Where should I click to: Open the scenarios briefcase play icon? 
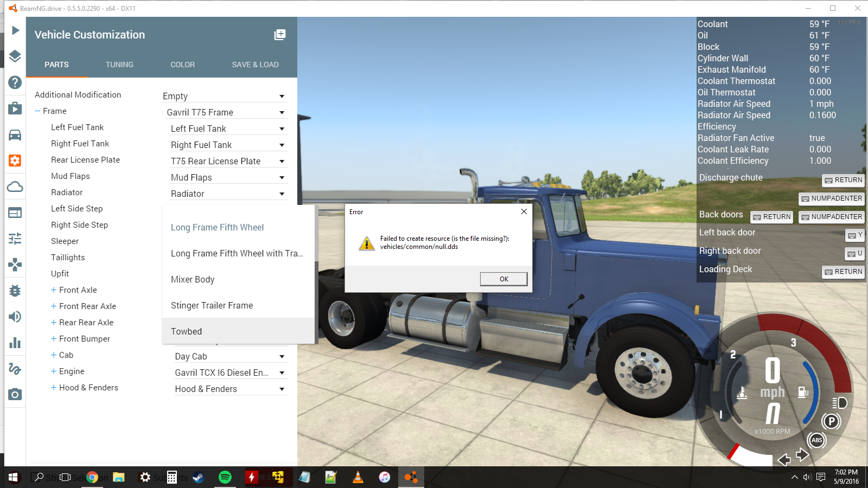tap(15, 108)
